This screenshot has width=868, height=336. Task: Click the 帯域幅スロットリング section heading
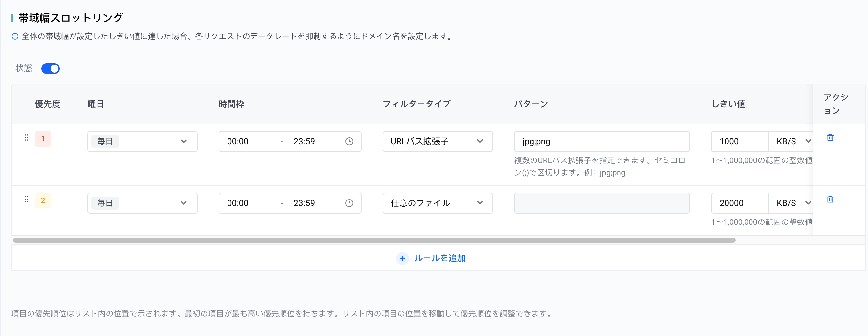pos(71,18)
